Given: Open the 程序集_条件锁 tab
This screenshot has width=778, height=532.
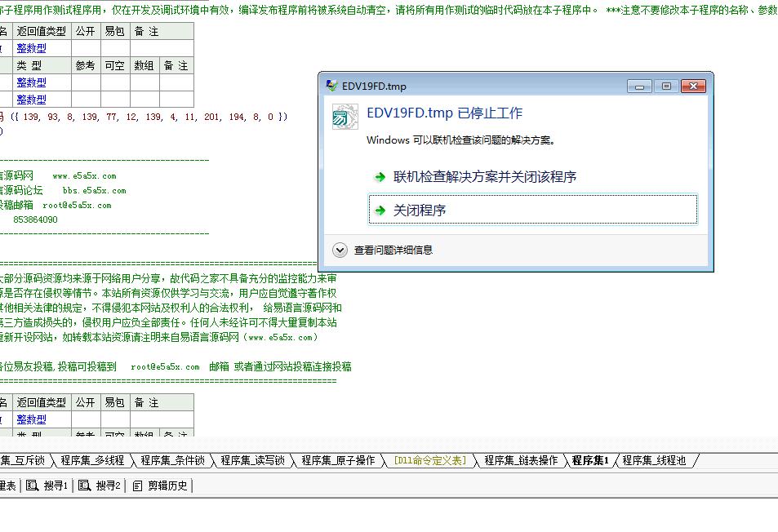Looking at the screenshot, I should point(171,460).
